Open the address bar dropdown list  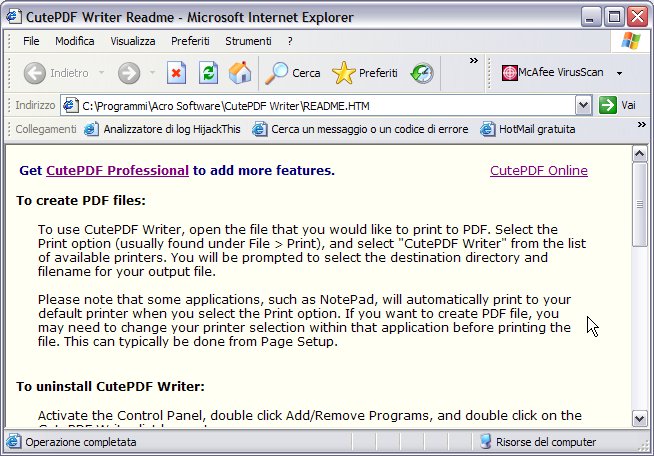pos(583,105)
